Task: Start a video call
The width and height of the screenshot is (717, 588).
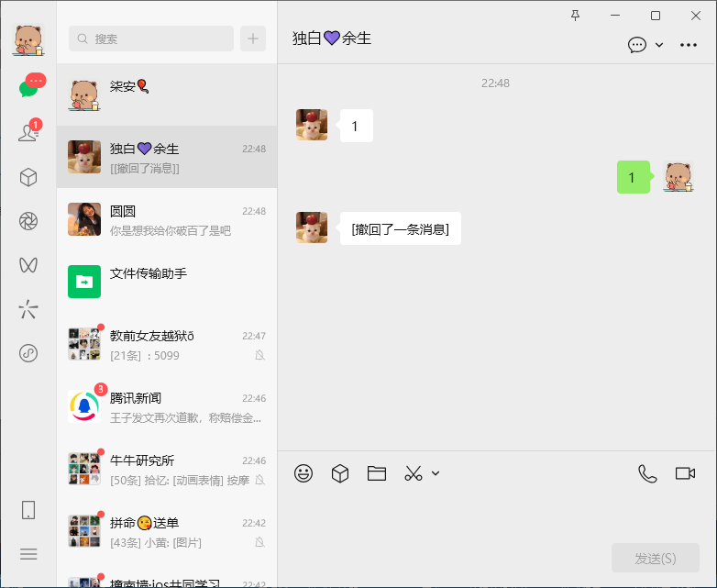Action: point(685,473)
